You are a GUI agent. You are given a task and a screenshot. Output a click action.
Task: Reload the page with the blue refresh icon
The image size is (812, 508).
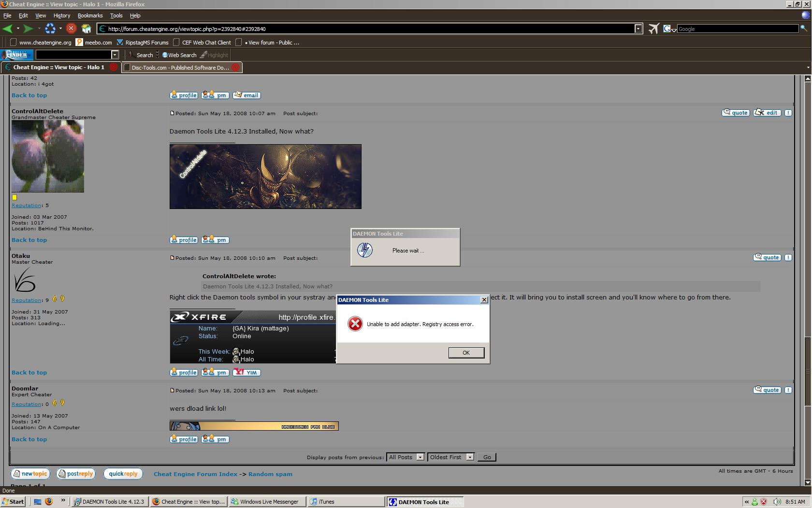tap(50, 29)
